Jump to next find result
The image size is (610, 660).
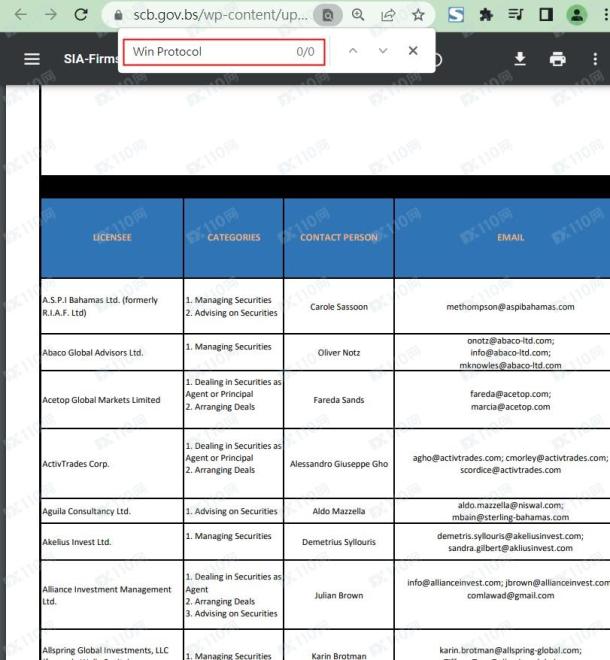(x=383, y=51)
